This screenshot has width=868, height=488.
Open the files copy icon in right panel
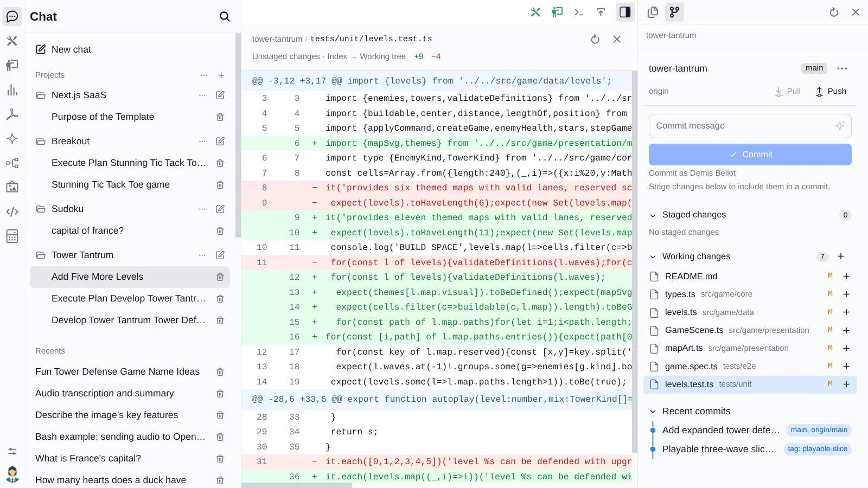653,12
